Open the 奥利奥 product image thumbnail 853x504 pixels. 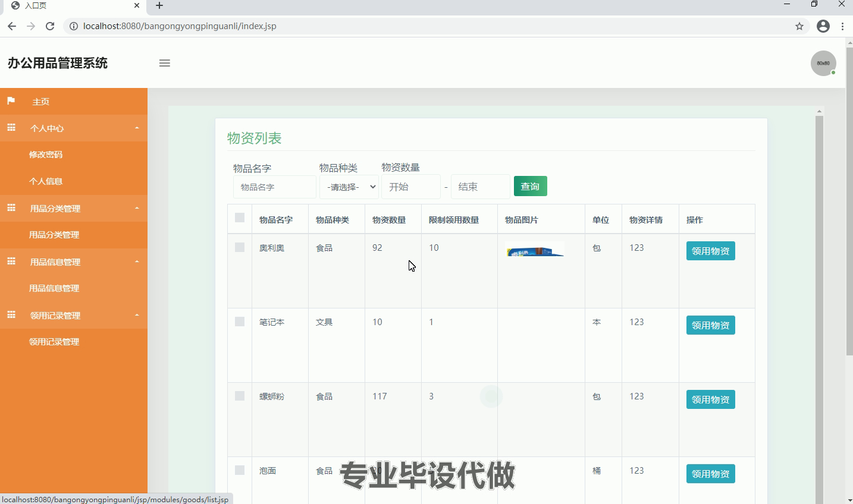tap(535, 249)
